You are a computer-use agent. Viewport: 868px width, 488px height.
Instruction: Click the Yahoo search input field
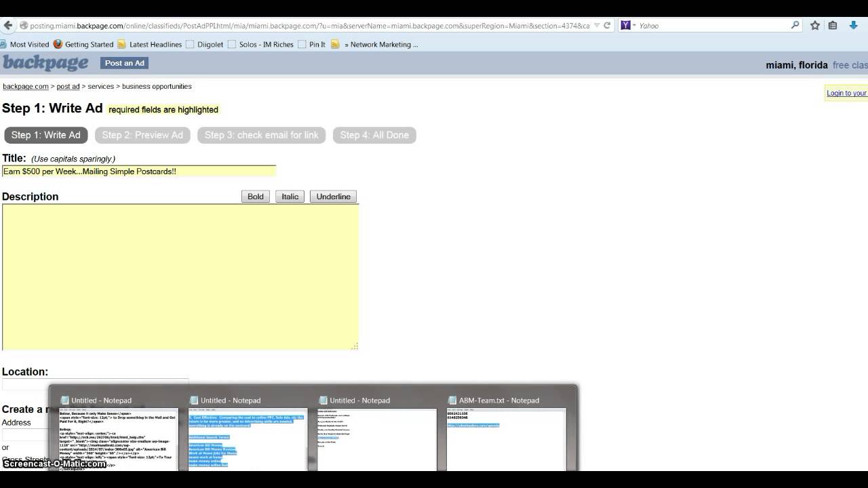point(713,25)
